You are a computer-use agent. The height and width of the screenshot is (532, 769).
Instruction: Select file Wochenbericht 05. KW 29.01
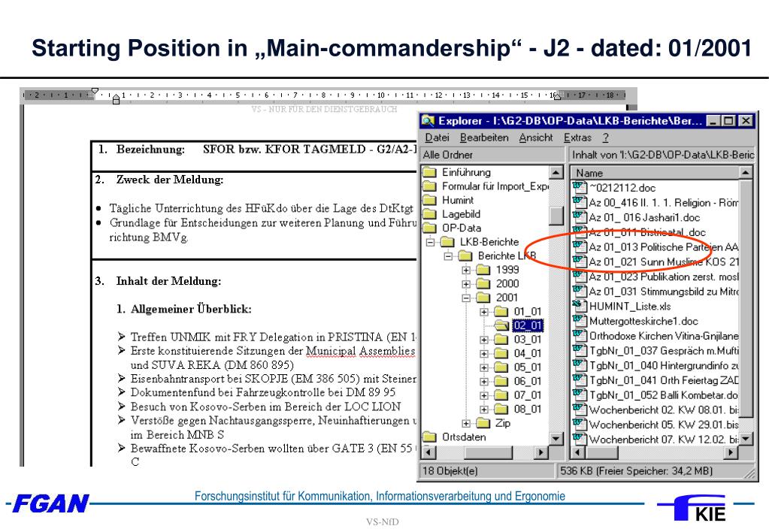[664, 424]
